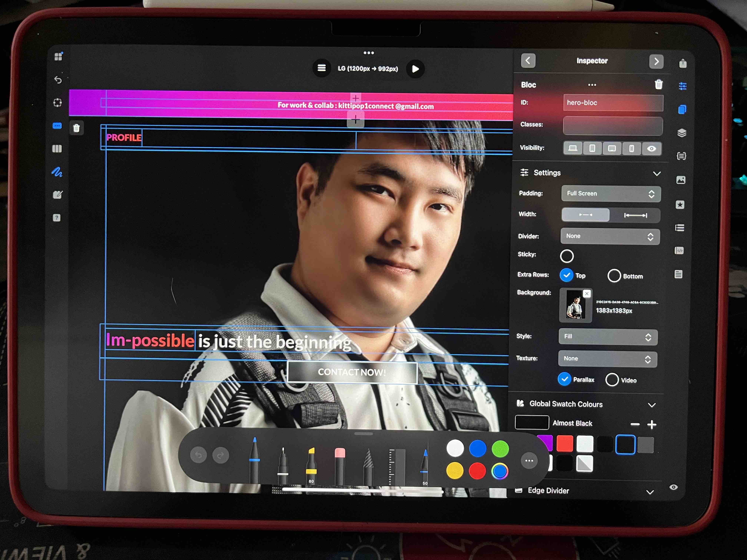Open the image library icon in the right sidebar
Viewport: 747px width, 560px height.
[x=681, y=180]
